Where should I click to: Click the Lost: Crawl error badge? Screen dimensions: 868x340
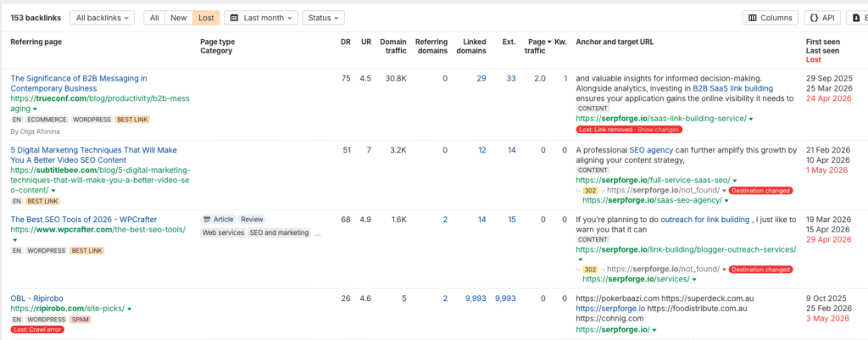pyautogui.click(x=37, y=330)
